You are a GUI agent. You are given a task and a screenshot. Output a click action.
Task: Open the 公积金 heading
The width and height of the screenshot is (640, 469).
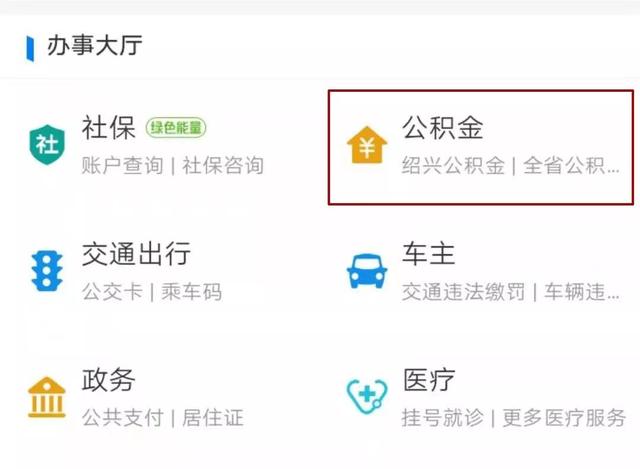coord(443,128)
